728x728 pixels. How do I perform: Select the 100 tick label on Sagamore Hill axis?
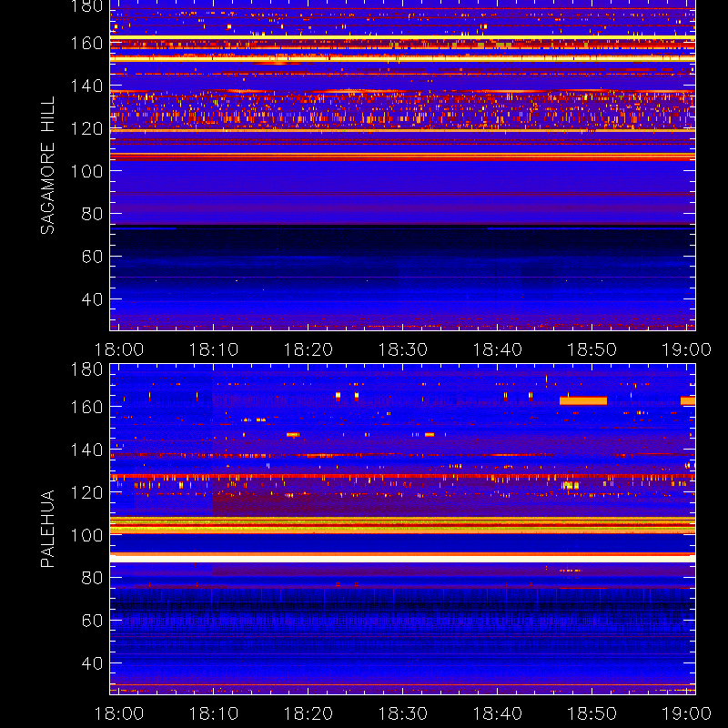click(x=86, y=171)
